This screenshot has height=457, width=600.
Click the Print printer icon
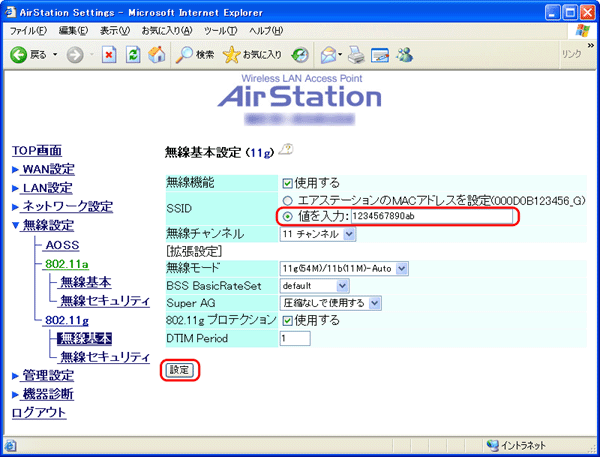356,55
